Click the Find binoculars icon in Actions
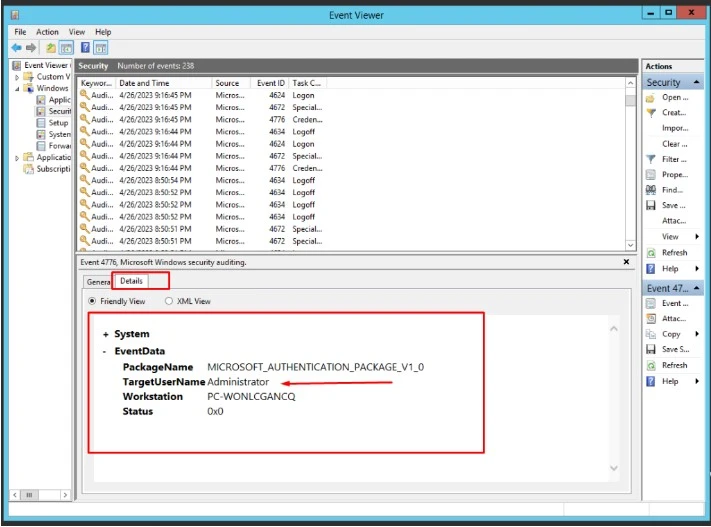Viewport: 711px width, 527px height. pyautogui.click(x=651, y=190)
